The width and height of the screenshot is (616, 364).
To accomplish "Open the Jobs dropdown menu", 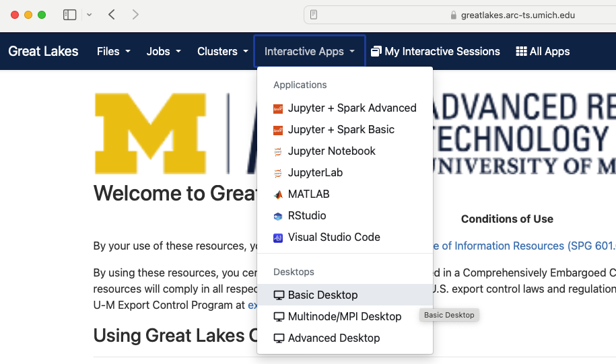I will (164, 51).
